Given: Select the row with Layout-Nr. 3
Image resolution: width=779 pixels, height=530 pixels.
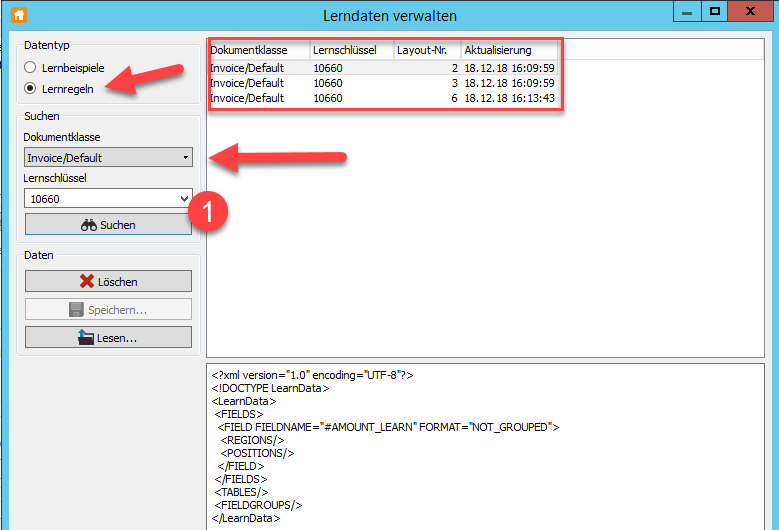Looking at the screenshot, I should point(385,83).
